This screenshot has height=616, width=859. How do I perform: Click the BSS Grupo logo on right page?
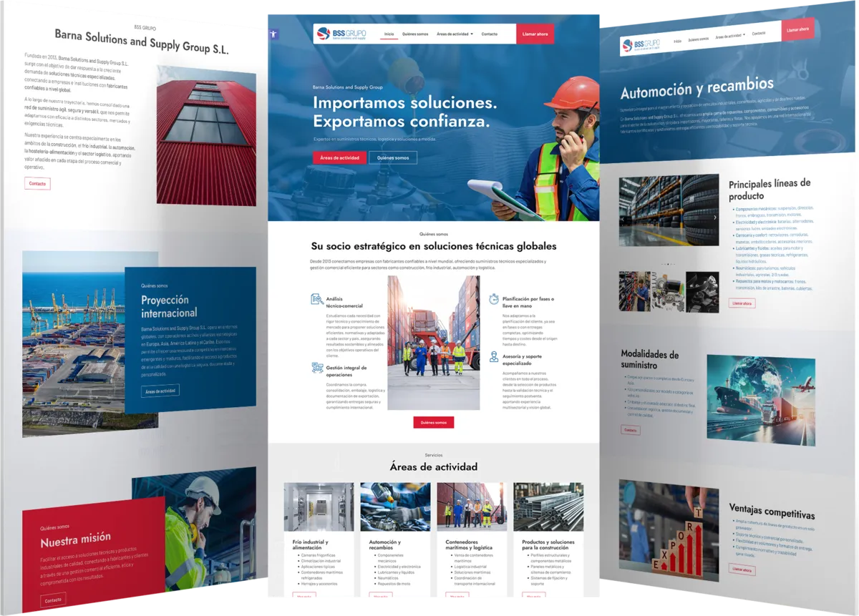(643, 44)
